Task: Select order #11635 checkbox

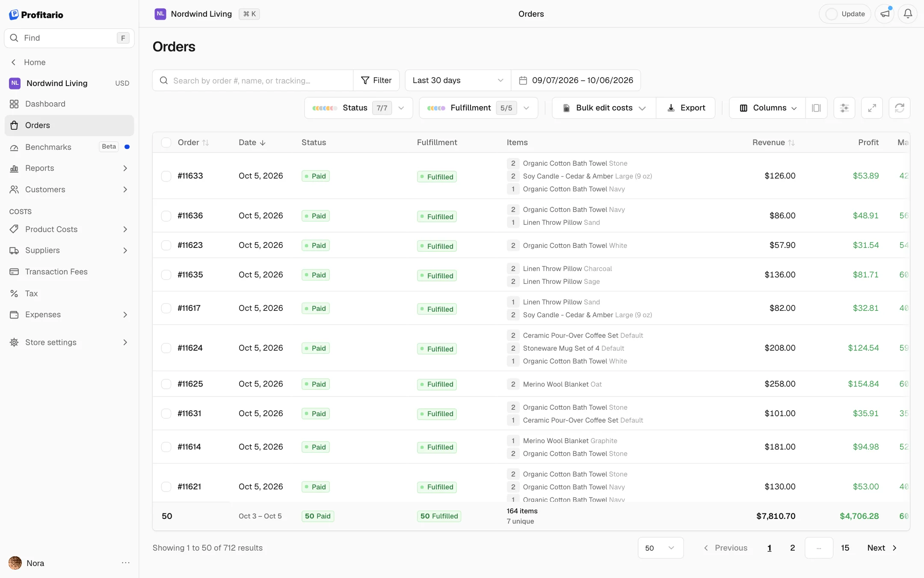Action: (x=166, y=275)
